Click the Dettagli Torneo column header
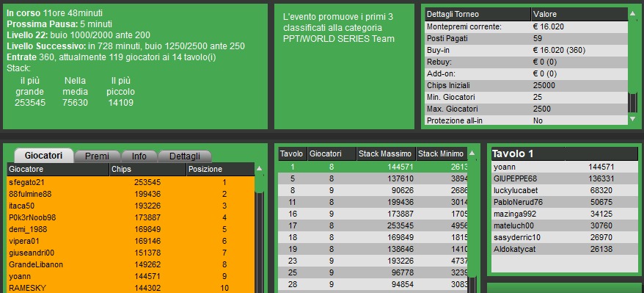644x293 pixels. point(477,15)
